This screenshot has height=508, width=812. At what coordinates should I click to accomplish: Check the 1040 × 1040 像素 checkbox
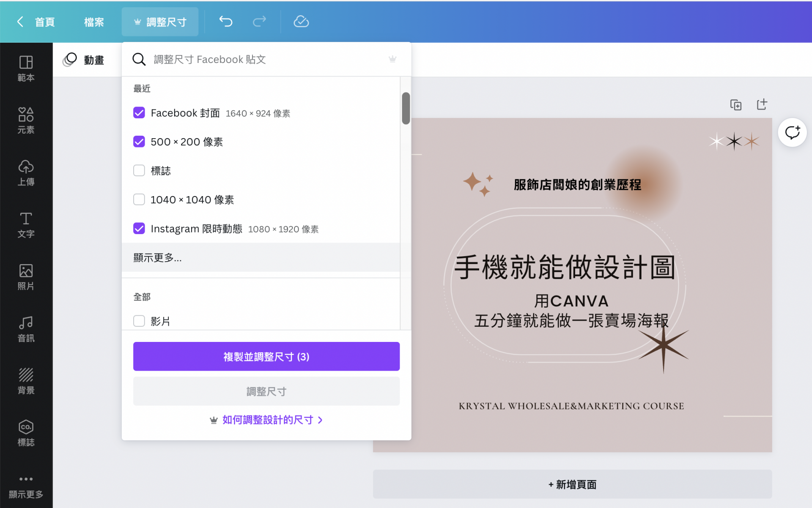[139, 199]
